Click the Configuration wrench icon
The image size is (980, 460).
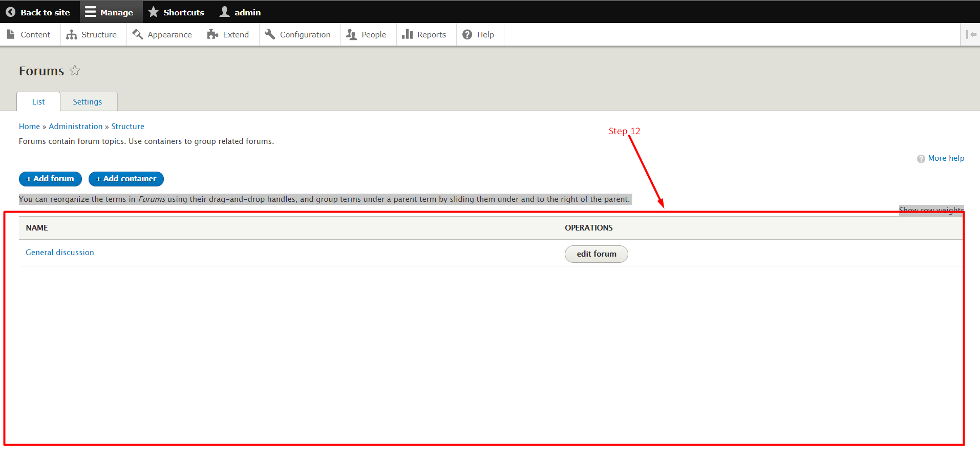270,34
